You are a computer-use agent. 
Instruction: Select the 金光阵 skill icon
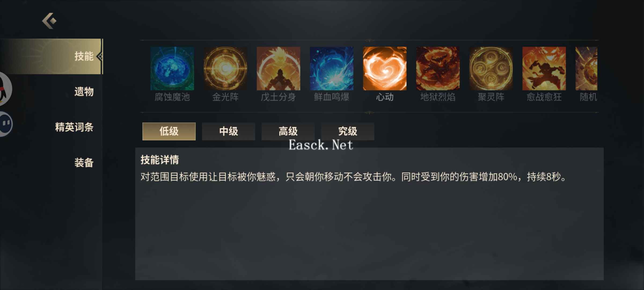click(x=225, y=68)
